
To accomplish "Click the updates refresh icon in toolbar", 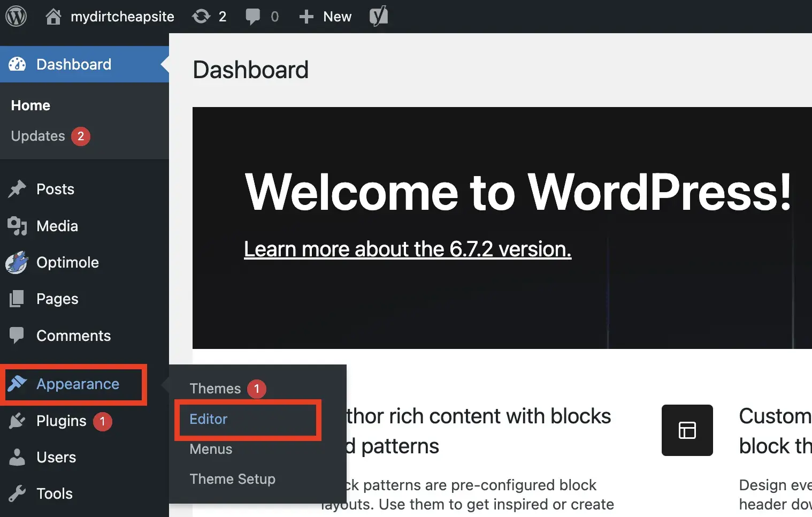I will click(x=199, y=16).
